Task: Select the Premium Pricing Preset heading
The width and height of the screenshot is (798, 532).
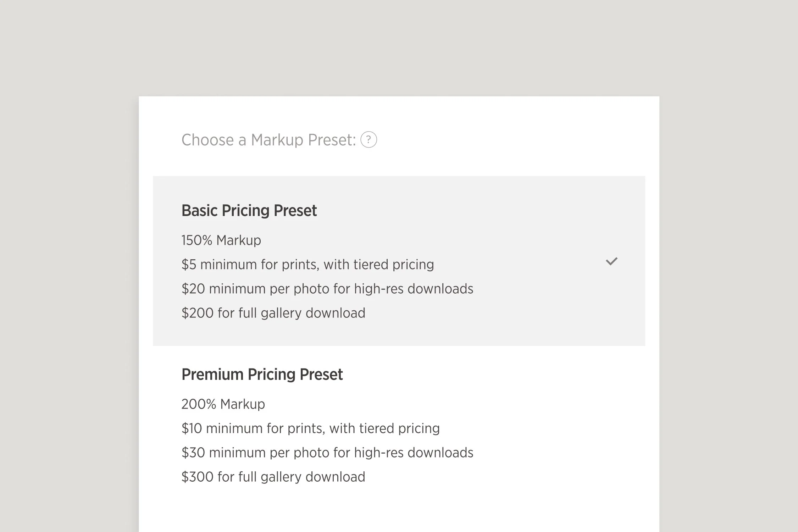Action: pos(262,375)
